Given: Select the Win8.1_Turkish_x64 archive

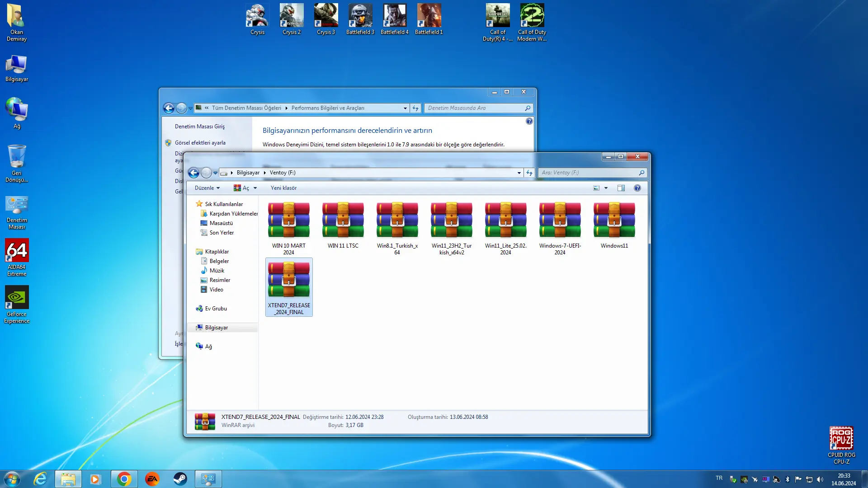Looking at the screenshot, I should 397,229.
